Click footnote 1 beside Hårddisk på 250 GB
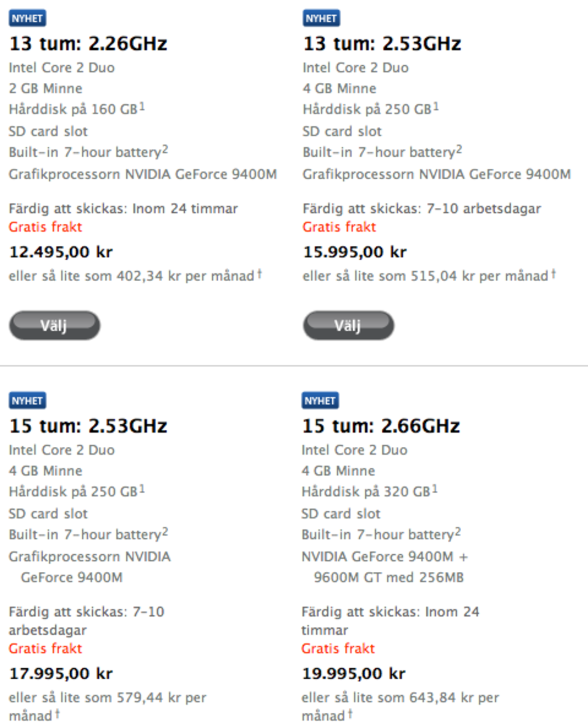This screenshot has width=588, height=728. pyautogui.click(x=435, y=105)
